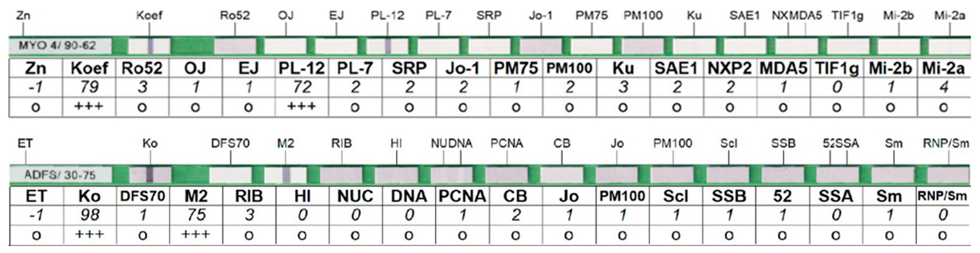Click the +++ result under M2

pyautogui.click(x=196, y=235)
